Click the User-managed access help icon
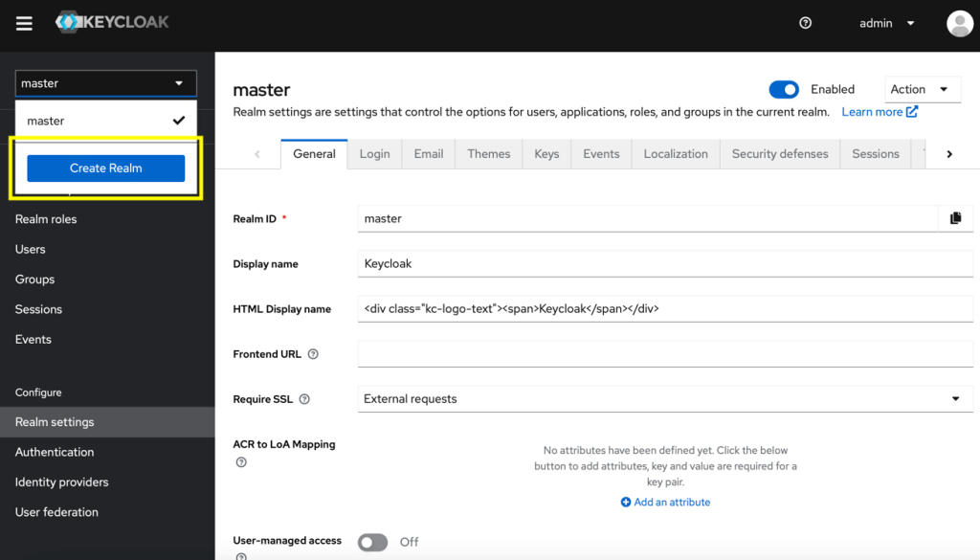The image size is (980, 560). click(x=240, y=556)
